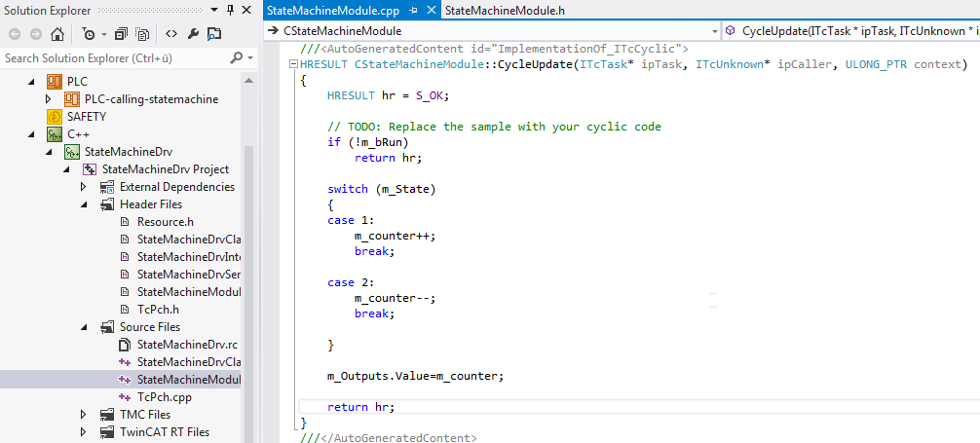Collapse the StateMachineDrv Project node

tap(66, 169)
